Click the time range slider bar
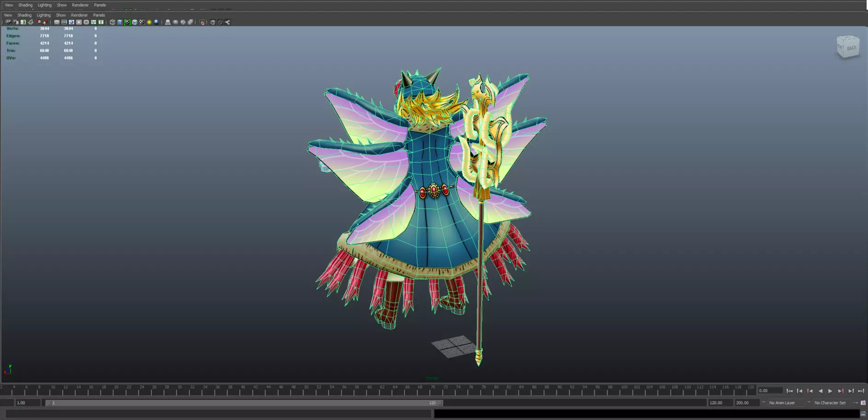 coord(244,402)
